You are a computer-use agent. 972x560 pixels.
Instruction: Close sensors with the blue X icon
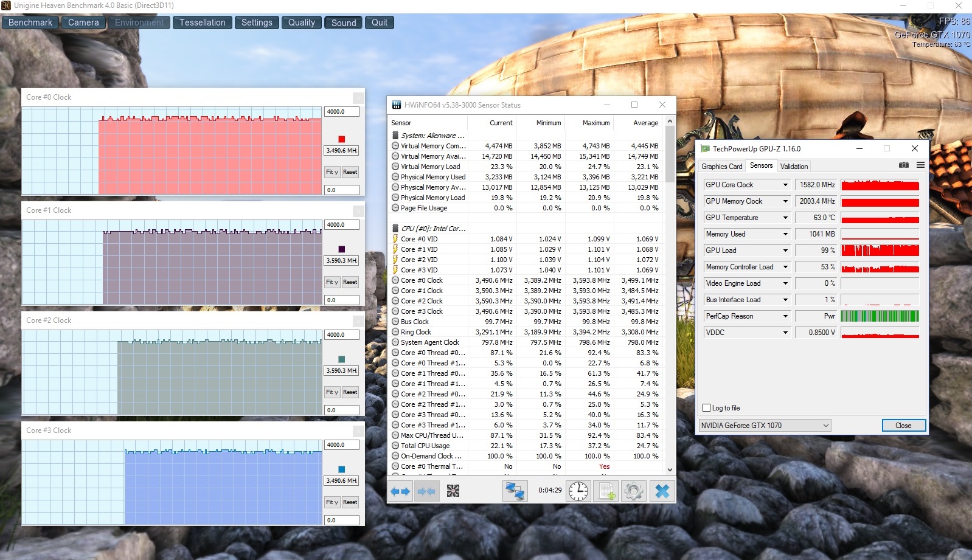click(x=662, y=491)
